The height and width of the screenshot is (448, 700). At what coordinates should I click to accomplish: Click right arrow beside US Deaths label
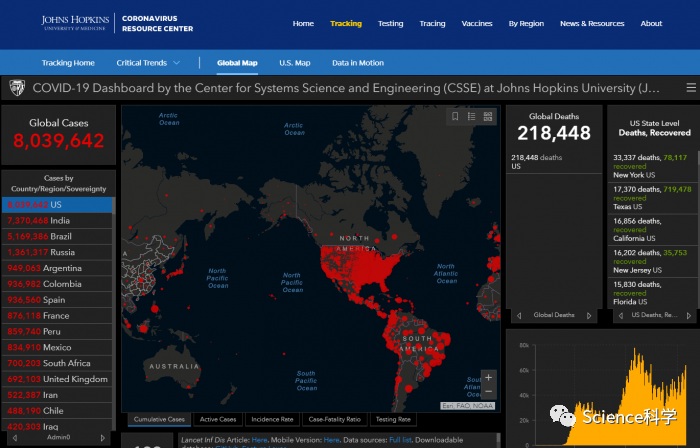point(689,315)
